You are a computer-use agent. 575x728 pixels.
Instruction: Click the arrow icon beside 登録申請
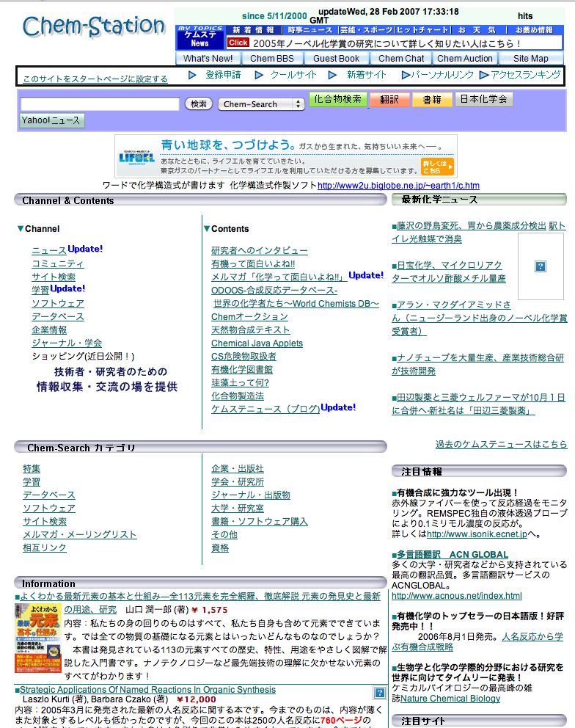click(193, 75)
